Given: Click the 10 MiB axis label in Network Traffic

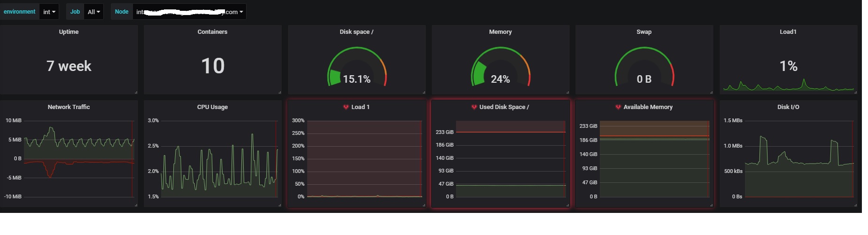Looking at the screenshot, I should pyautogui.click(x=14, y=121).
